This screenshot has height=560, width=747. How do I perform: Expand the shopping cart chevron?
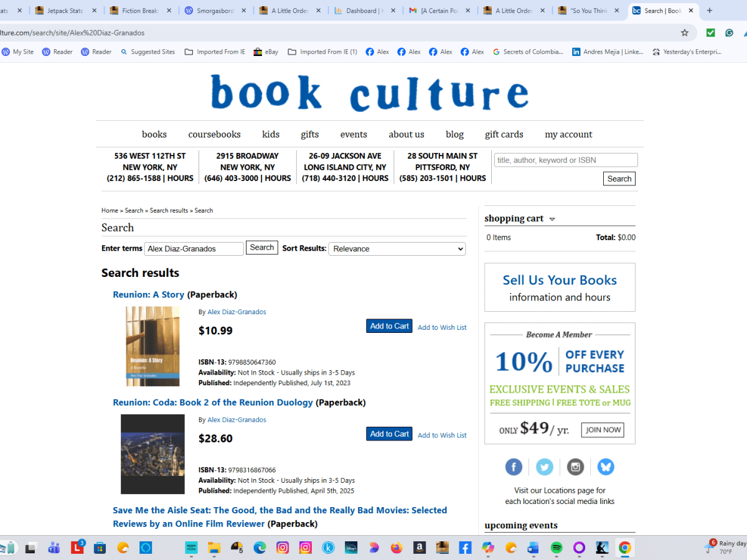pyautogui.click(x=552, y=219)
